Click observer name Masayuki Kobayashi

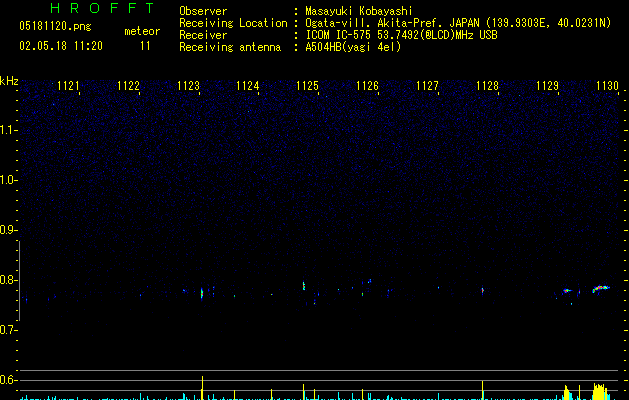(x=359, y=11)
